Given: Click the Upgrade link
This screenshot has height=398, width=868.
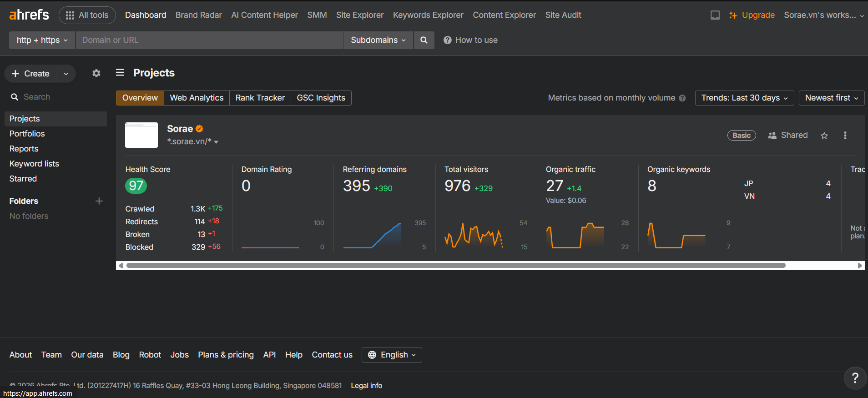Looking at the screenshot, I should tap(752, 15).
